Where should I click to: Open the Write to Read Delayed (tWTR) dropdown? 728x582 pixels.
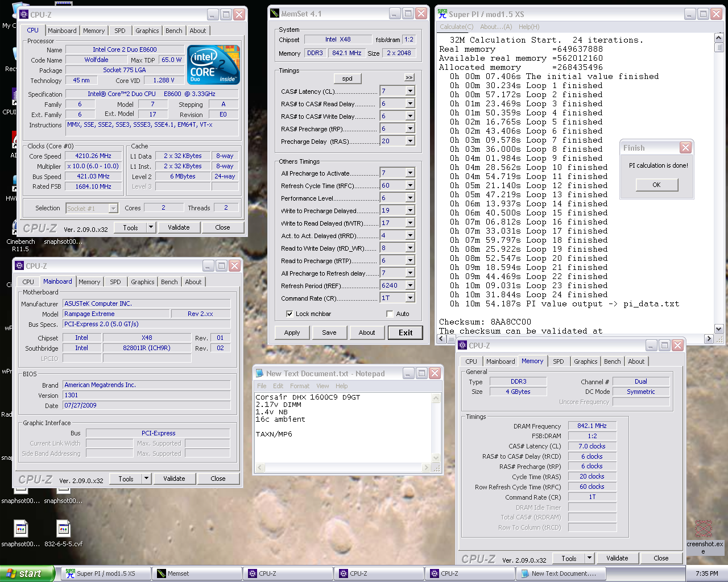tap(410, 223)
